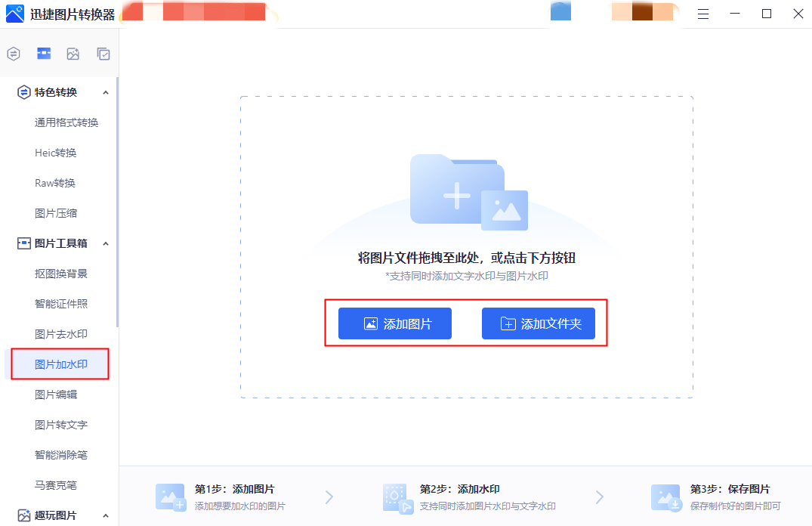Click the 添加图片 button
This screenshot has width=812, height=526.
point(395,323)
